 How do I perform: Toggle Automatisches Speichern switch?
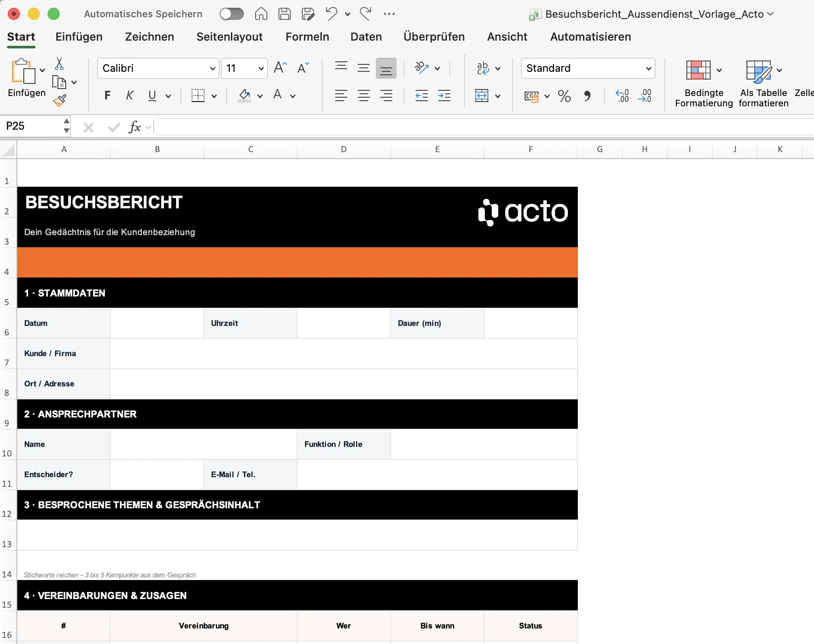tap(232, 13)
